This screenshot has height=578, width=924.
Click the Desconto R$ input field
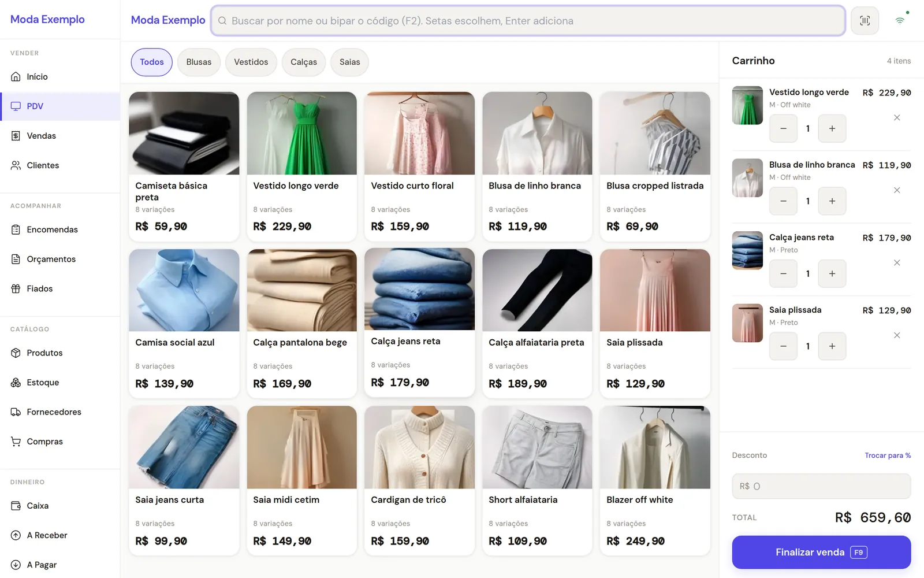[x=821, y=486]
